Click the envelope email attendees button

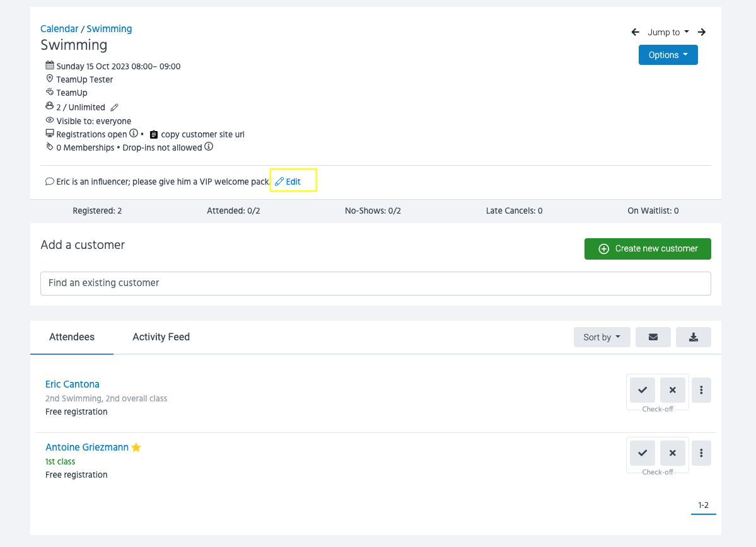653,337
